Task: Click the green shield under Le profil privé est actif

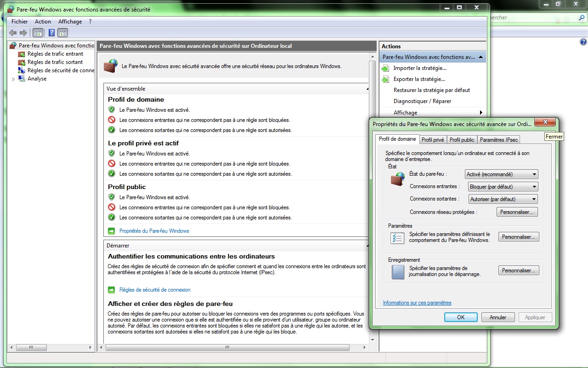Action: (111, 153)
